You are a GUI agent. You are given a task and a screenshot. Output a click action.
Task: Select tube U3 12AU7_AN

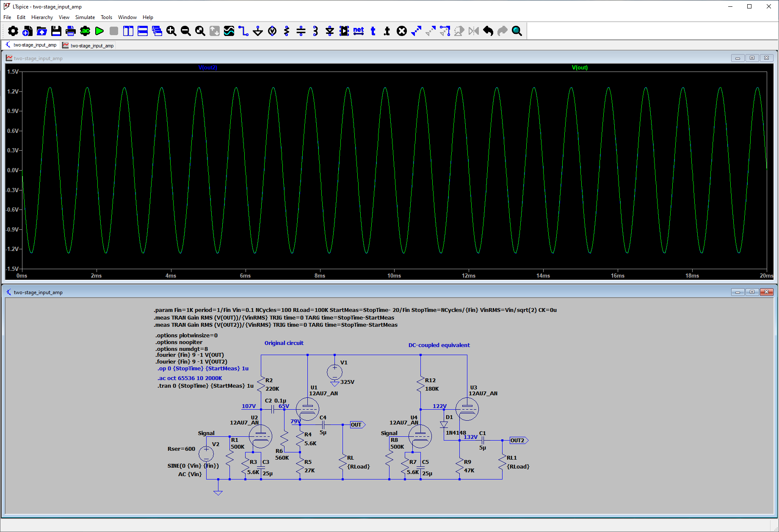click(x=467, y=409)
